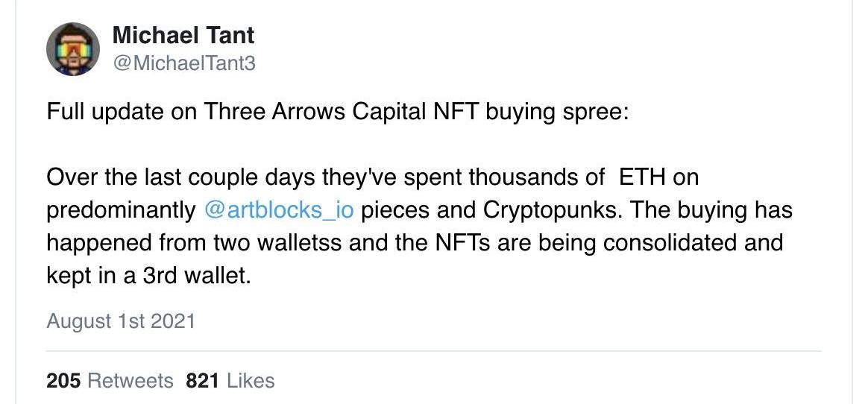Open the August 1st 2021 timestamp
The width and height of the screenshot is (868, 404).
(x=121, y=321)
